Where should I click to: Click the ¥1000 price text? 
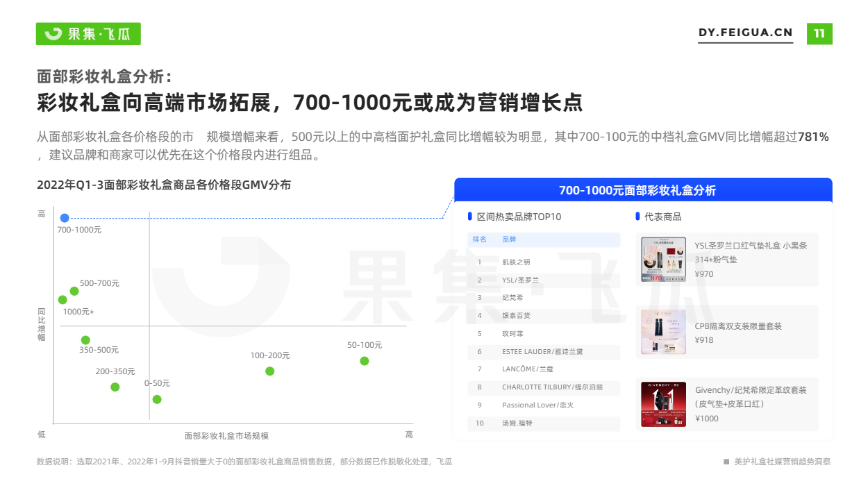tap(707, 419)
